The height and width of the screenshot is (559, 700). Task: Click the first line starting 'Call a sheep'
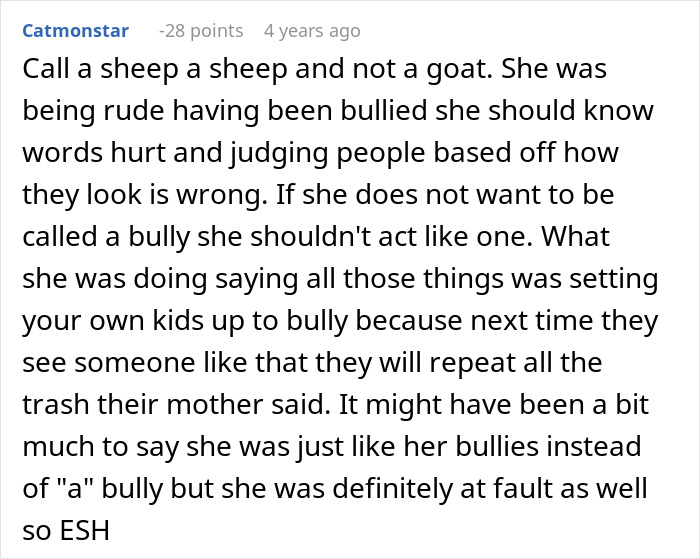315,70
